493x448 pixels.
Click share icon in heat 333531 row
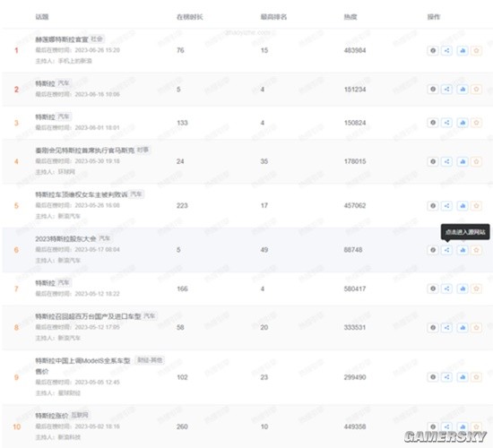[446, 327]
